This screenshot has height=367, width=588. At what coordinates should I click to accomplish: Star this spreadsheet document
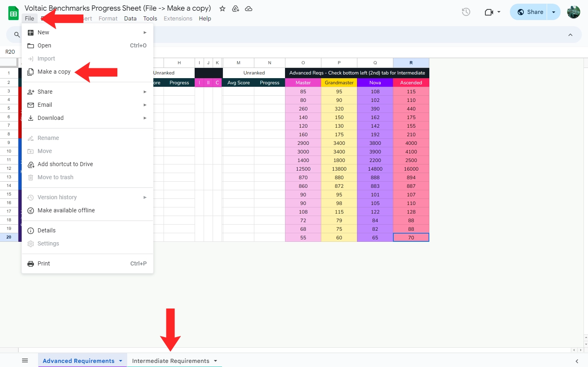tap(222, 9)
